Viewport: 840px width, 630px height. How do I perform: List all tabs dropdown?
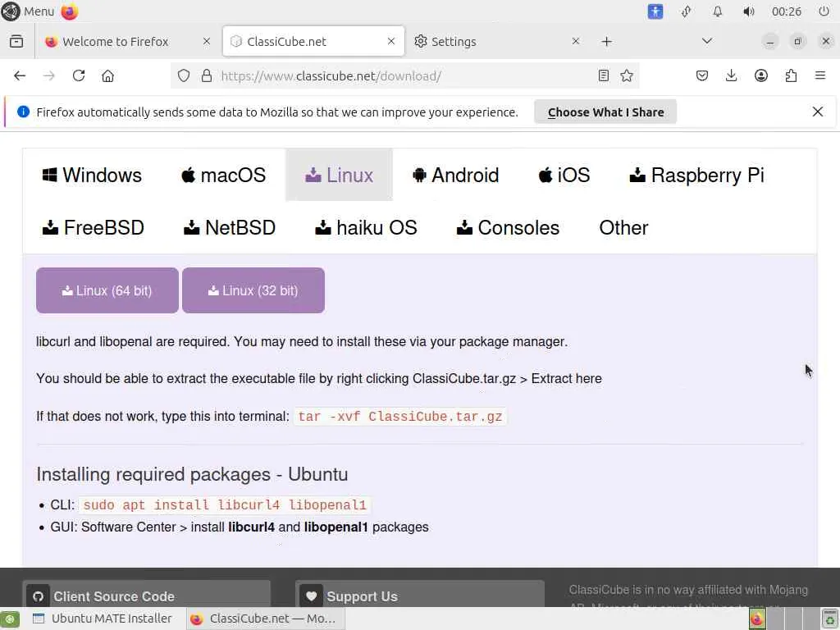tap(707, 41)
